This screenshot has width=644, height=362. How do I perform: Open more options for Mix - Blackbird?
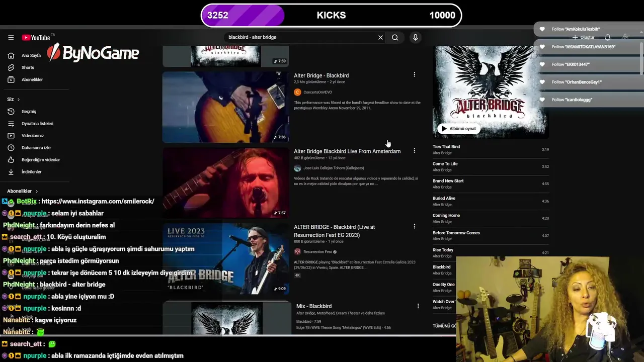pos(418,306)
